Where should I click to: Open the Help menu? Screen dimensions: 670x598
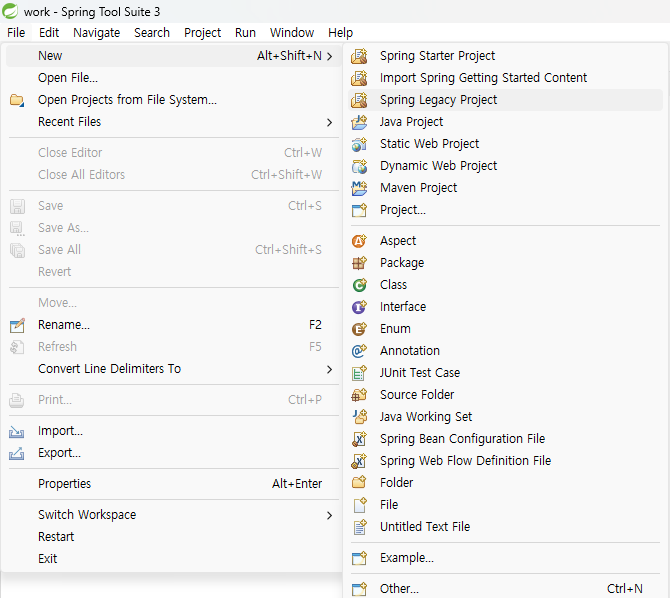341,33
